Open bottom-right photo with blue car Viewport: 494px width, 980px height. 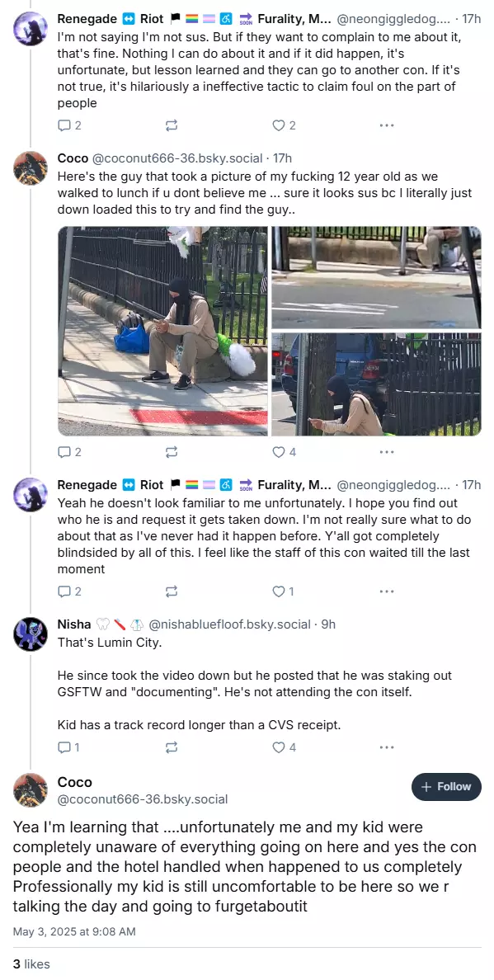point(376,384)
